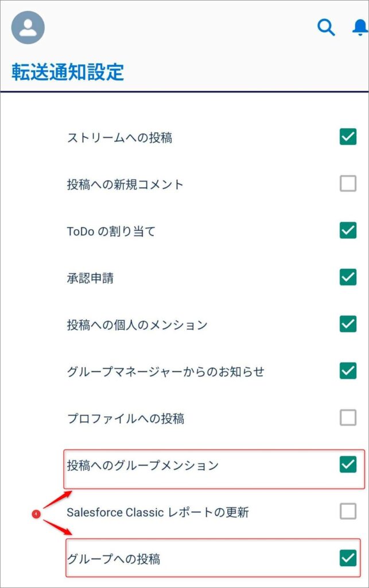369x588 pixels.
Task: Toggle the 投稿への個人のメンション checkbox
Action: coord(348,324)
